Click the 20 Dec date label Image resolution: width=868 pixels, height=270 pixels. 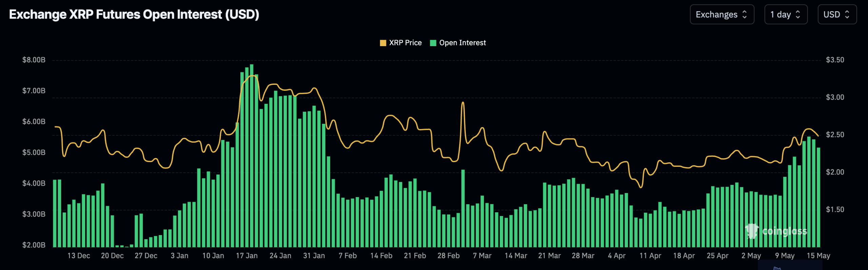pos(112,256)
